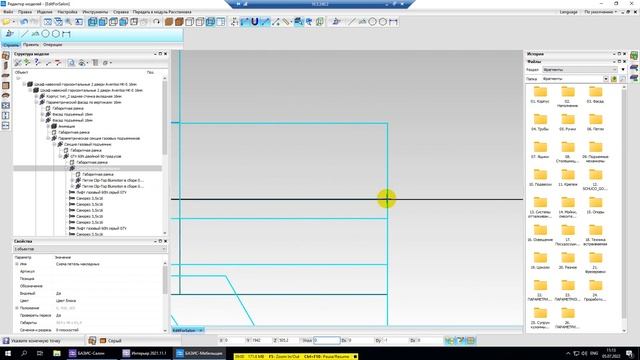Screen dimensions: 640x360
Task: Click the document copy icon in structure toolbar
Action: 71,62
